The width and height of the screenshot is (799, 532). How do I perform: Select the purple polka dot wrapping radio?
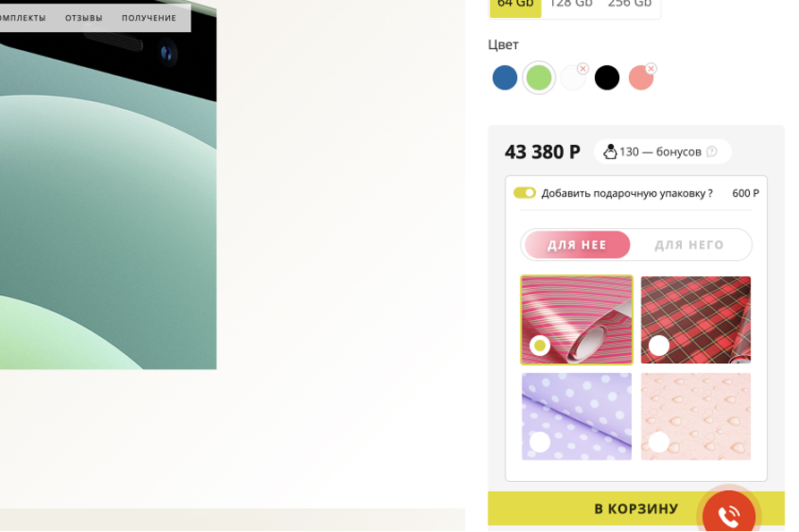pyautogui.click(x=540, y=442)
